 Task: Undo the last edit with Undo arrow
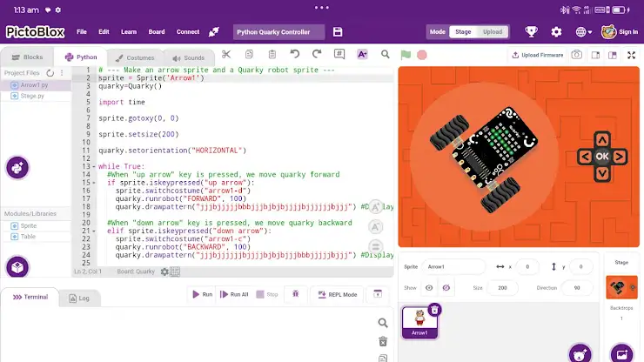pos(294,54)
